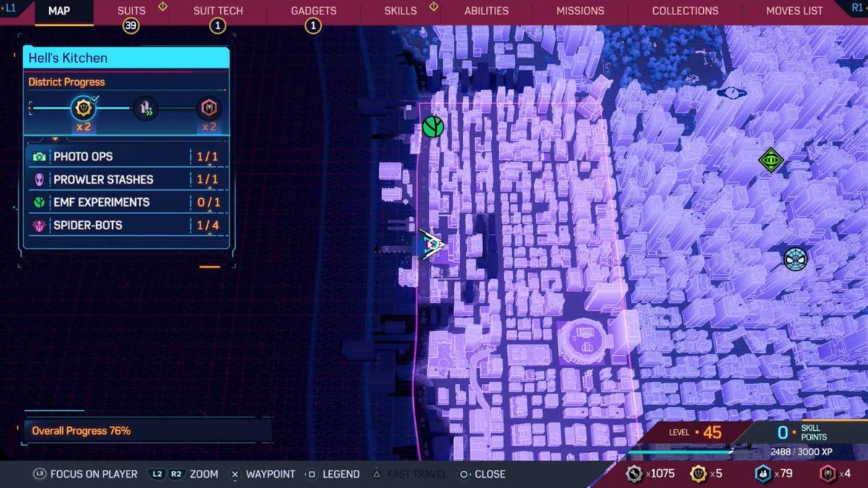Switch to the Suit Tech tab

(x=218, y=11)
